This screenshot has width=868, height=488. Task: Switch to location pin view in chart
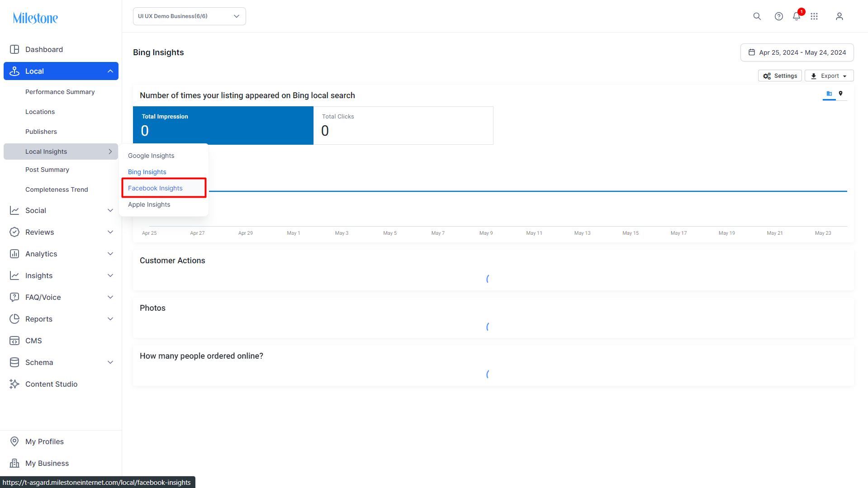pos(840,94)
